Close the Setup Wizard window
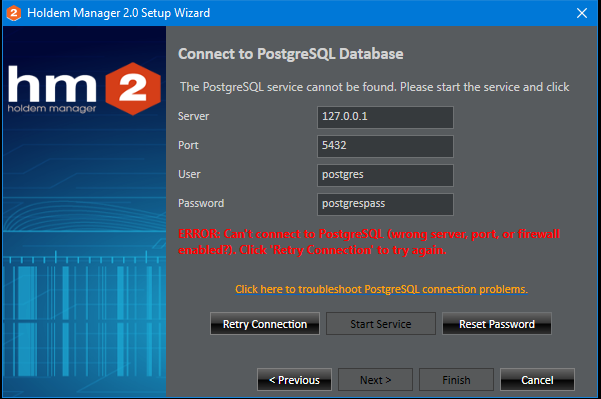The height and width of the screenshot is (399, 601). click(582, 13)
